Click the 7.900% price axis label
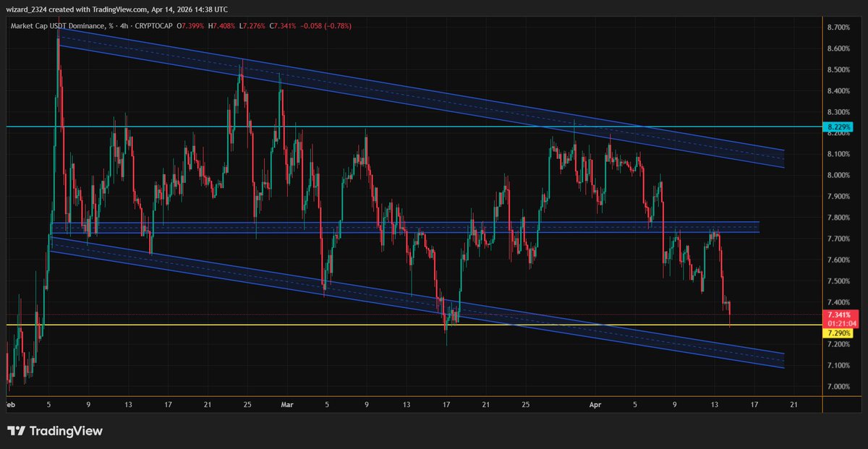Screen dimensions: 868x449 click(838, 197)
